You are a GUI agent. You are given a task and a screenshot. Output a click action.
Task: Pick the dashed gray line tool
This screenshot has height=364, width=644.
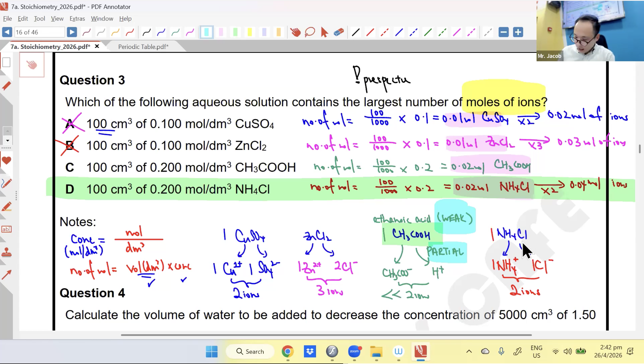point(488,32)
